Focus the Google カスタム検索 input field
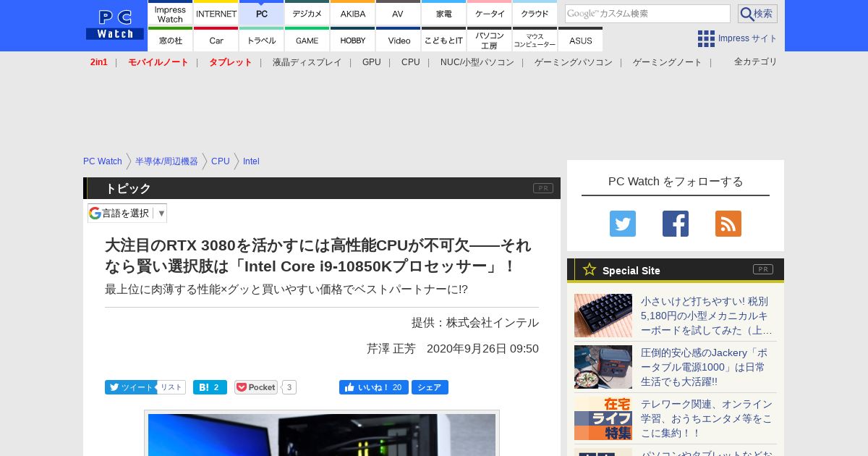Screen dimensions: 868x456 point(647,14)
